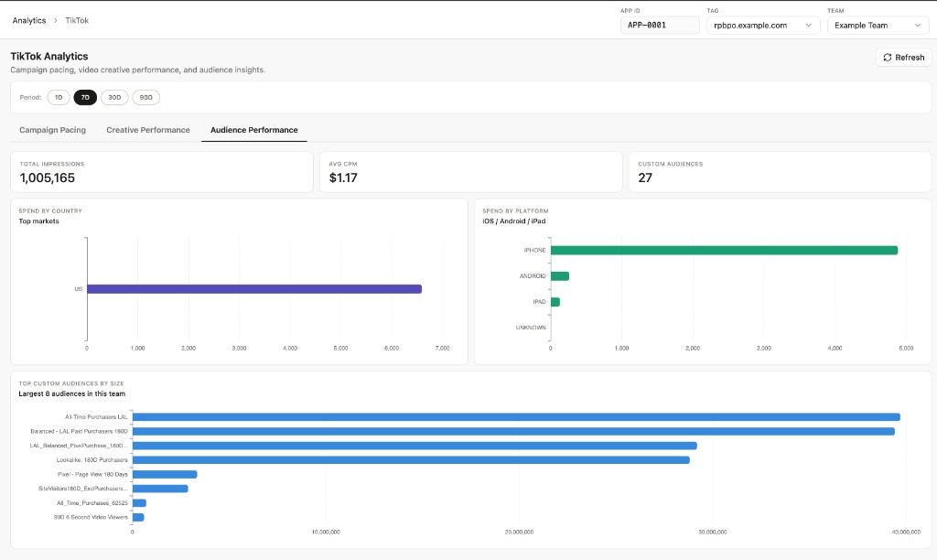Viewport: 937px width, 560px height.
Task: Click Top markets subtitle
Action: tap(38, 221)
